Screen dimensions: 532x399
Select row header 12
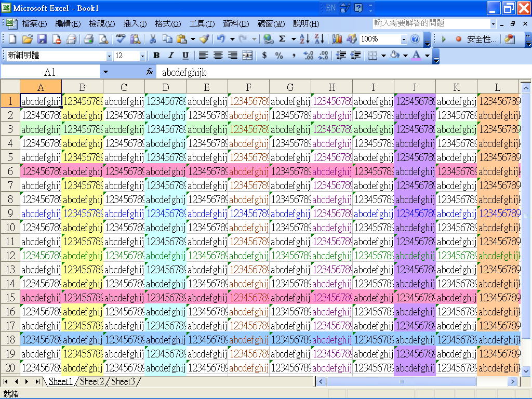[10, 256]
